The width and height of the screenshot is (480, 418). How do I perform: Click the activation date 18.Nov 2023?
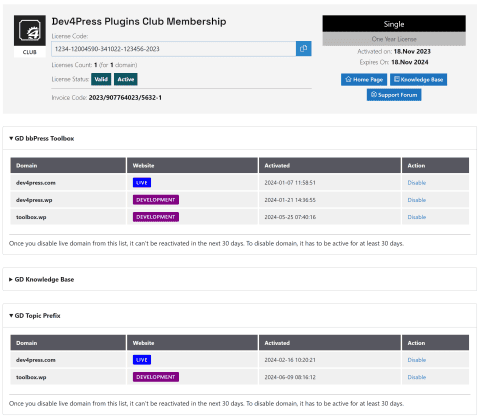pyautogui.click(x=412, y=51)
